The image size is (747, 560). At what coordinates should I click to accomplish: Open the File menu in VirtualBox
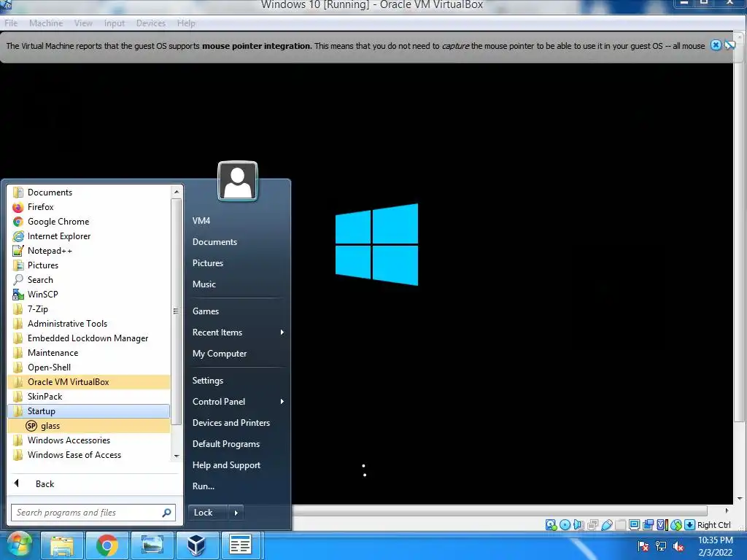(x=11, y=23)
